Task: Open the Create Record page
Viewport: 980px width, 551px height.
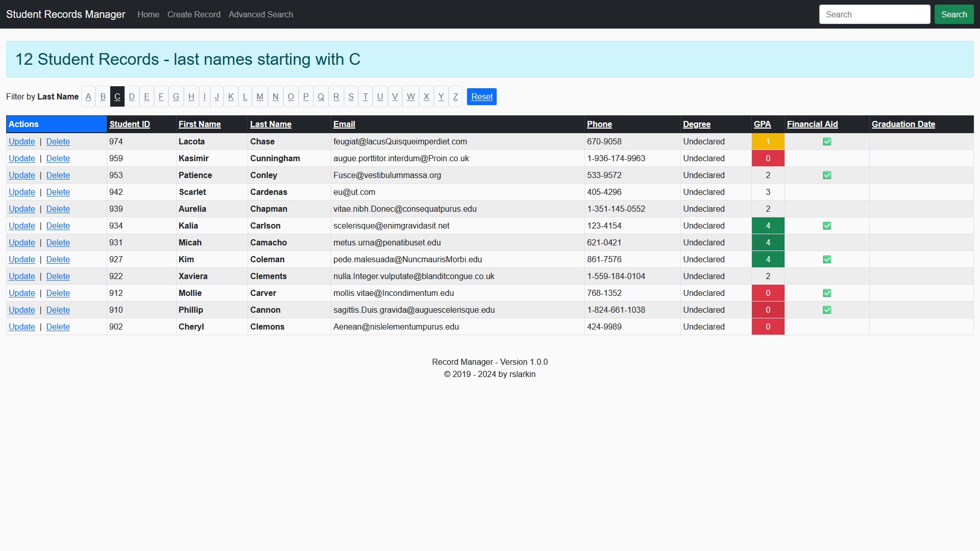Action: [194, 14]
